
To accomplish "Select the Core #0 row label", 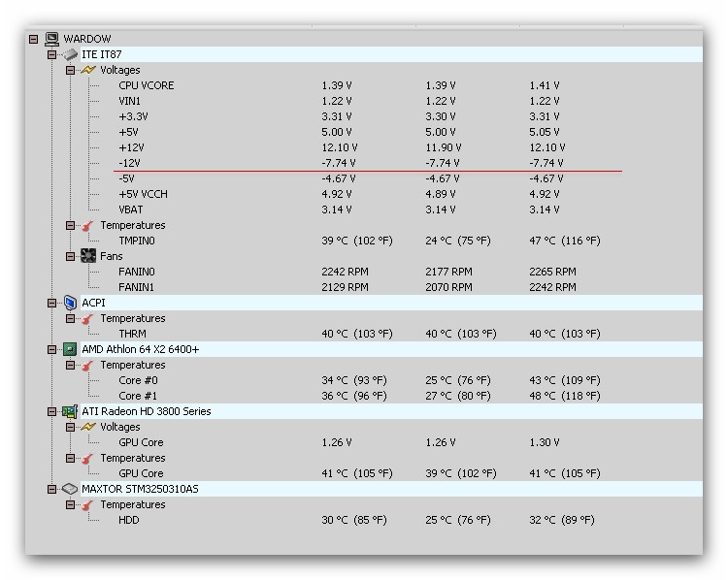I will [x=138, y=380].
